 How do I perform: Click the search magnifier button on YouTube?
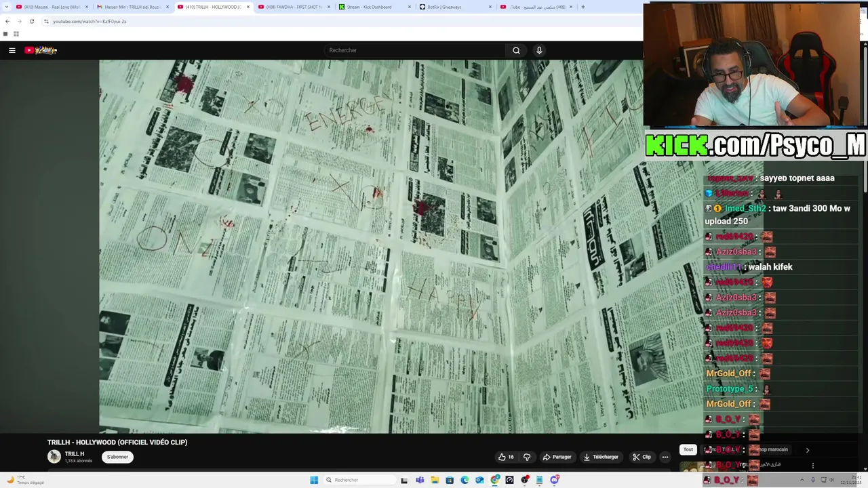coord(516,50)
